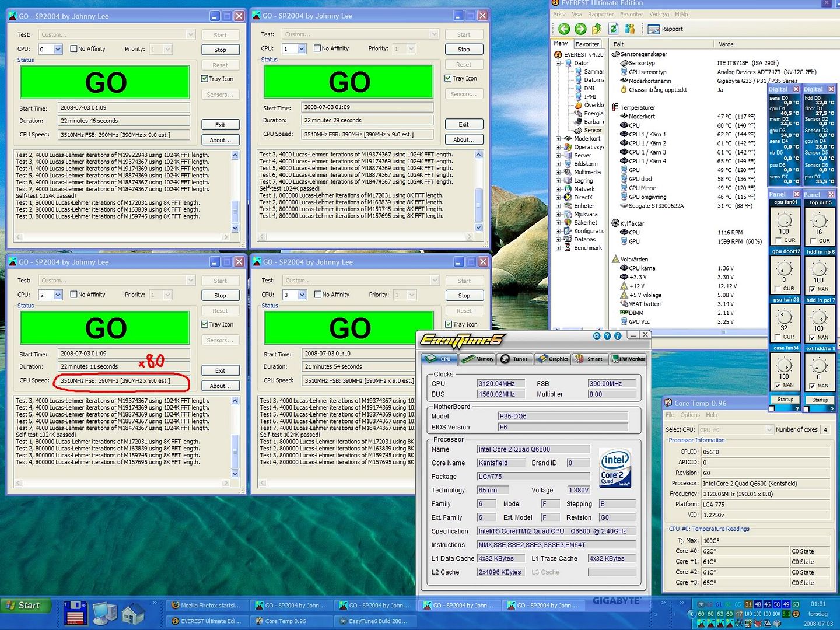Screen dimensions: 840x630
Task: Click the psu twin23 speed knob
Action: coord(785,317)
